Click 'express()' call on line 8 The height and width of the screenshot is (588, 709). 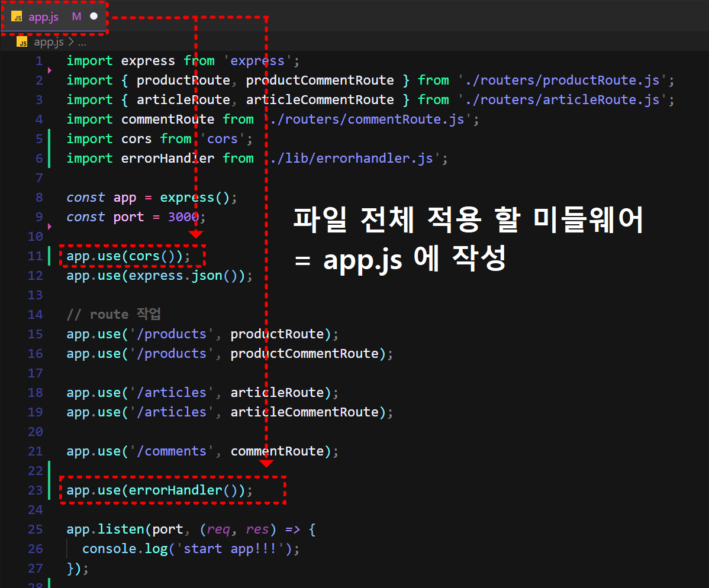coord(195,198)
